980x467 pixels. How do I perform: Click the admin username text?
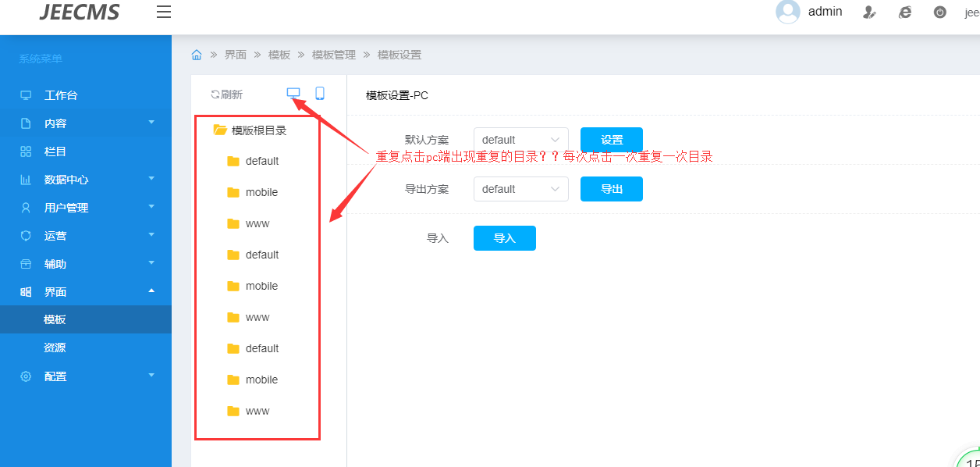pos(826,12)
